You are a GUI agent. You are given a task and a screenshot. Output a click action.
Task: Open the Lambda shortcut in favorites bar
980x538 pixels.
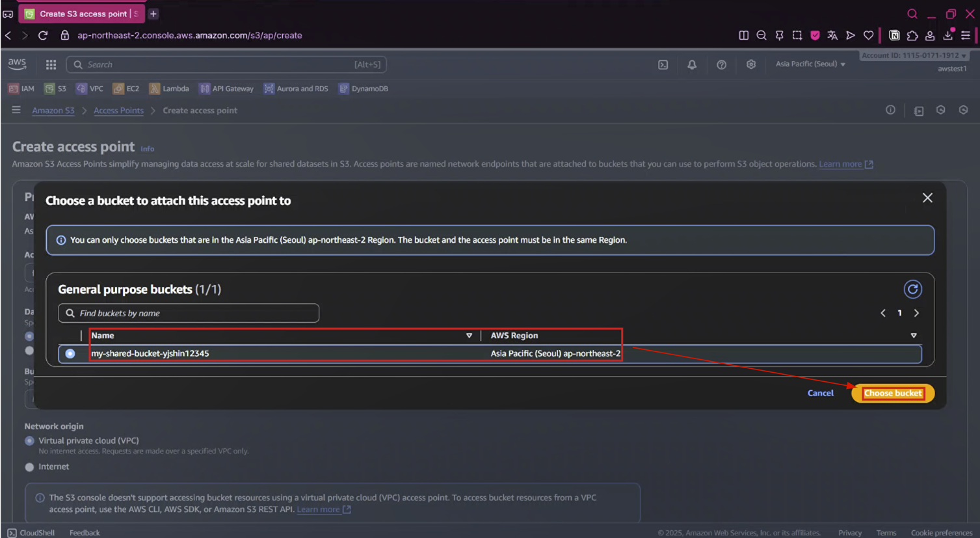click(x=169, y=88)
